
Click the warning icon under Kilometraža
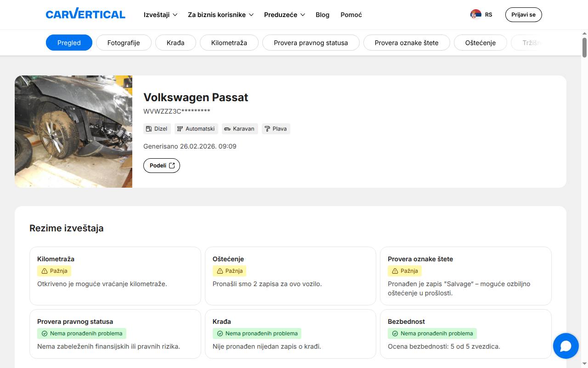coord(45,271)
